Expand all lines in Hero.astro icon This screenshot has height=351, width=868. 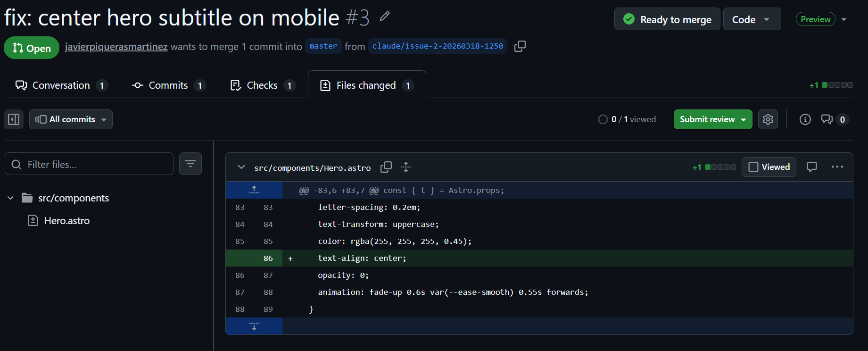point(406,167)
